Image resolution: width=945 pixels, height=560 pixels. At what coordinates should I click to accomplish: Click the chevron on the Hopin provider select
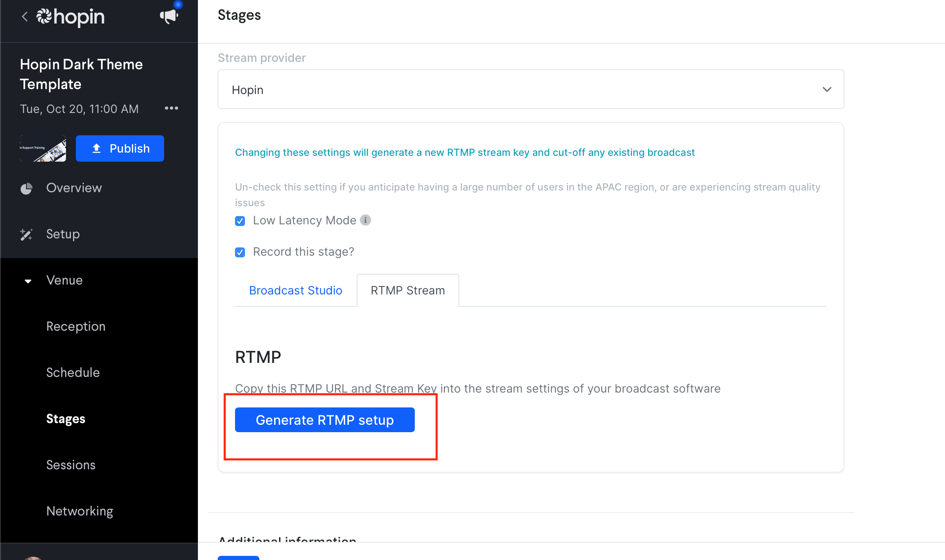[827, 89]
